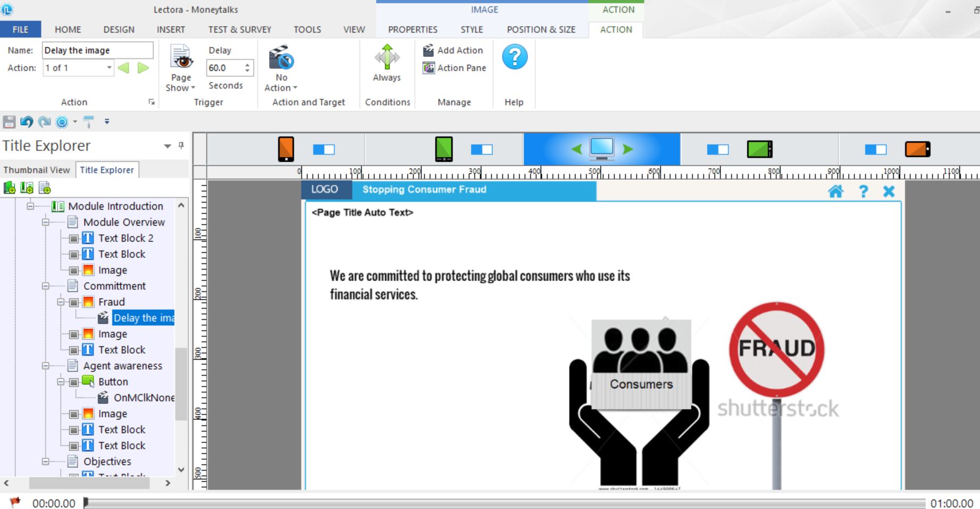Go to next action green arrow
This screenshot has width=980, height=509.
[x=143, y=68]
